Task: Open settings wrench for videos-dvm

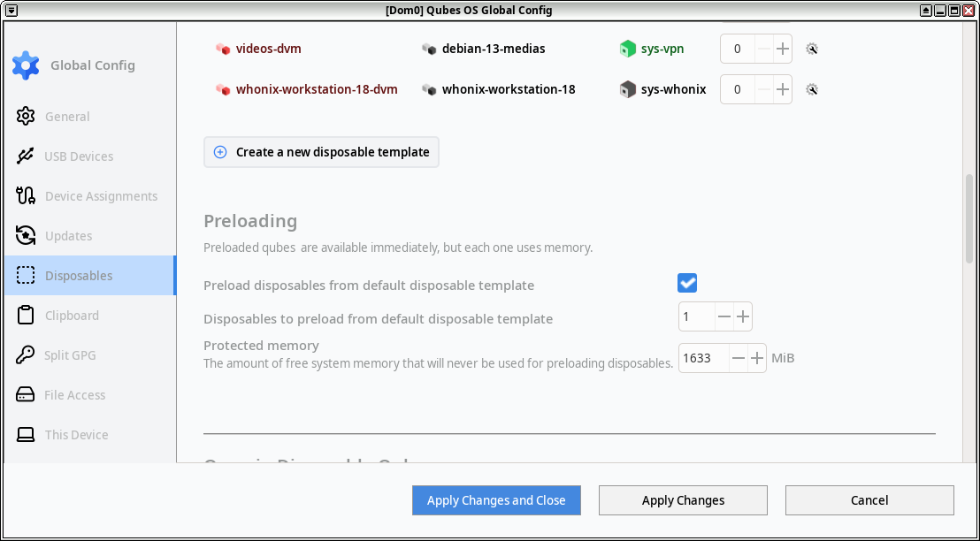Action: click(812, 49)
